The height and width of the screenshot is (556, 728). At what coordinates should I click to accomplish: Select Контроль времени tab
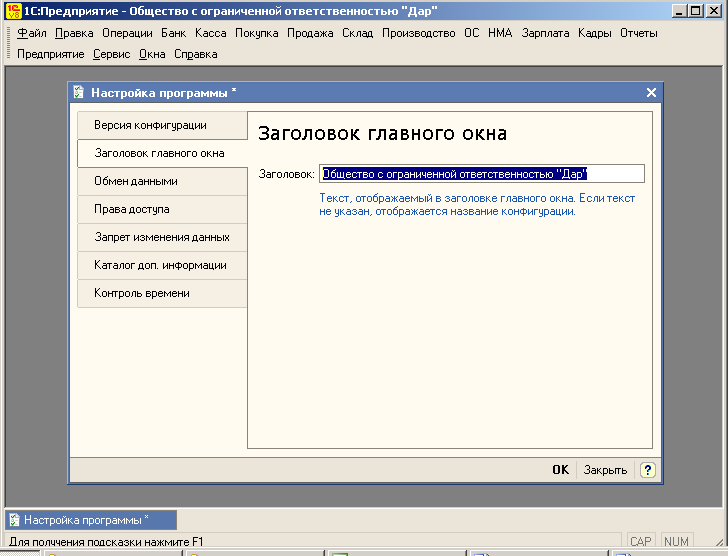[162, 293]
